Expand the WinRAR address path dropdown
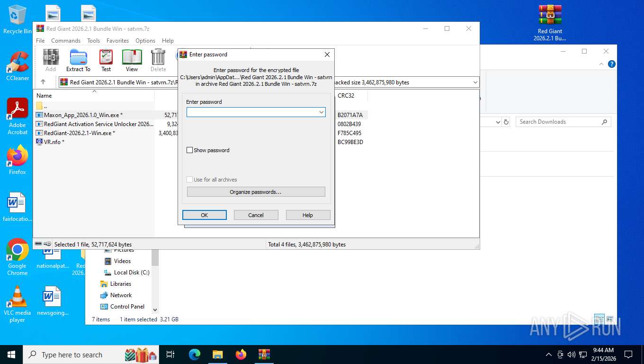This screenshot has width=644, height=364. click(475, 82)
